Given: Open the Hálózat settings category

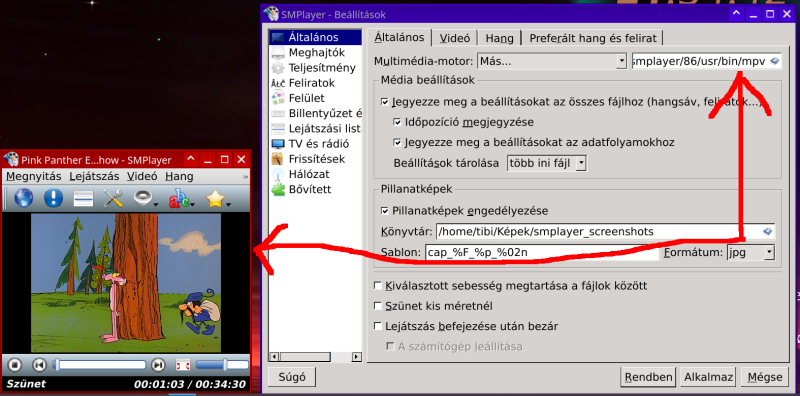Looking at the screenshot, I should 315,174.
